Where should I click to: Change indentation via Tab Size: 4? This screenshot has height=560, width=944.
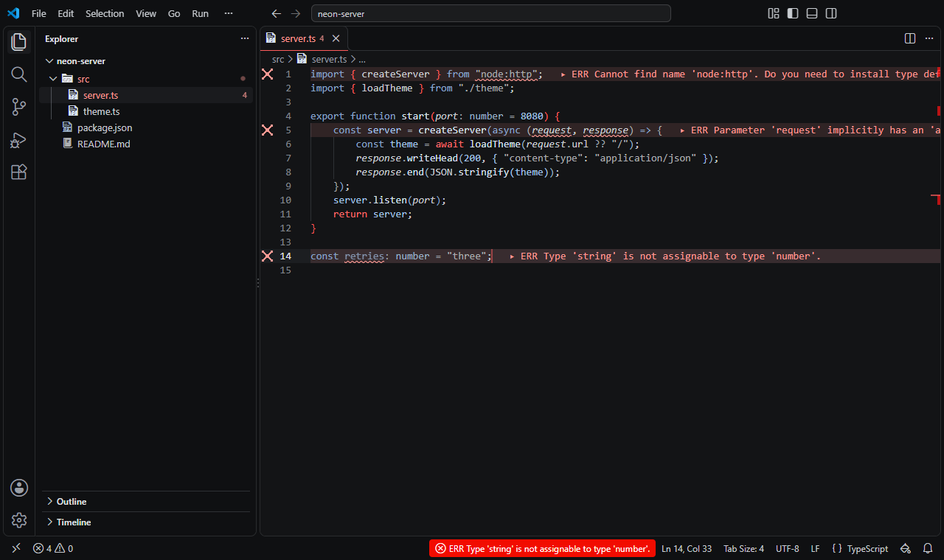point(743,548)
